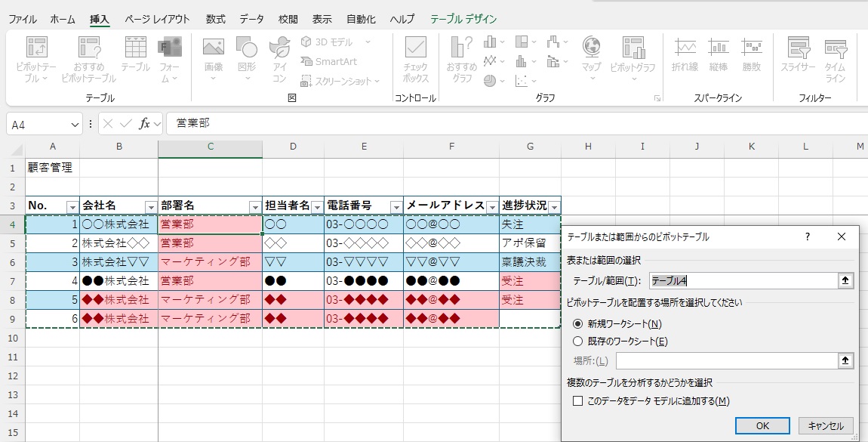868x442 pixels.
Task: Switch to the ホーム ribbon tab
Action: coord(63,19)
